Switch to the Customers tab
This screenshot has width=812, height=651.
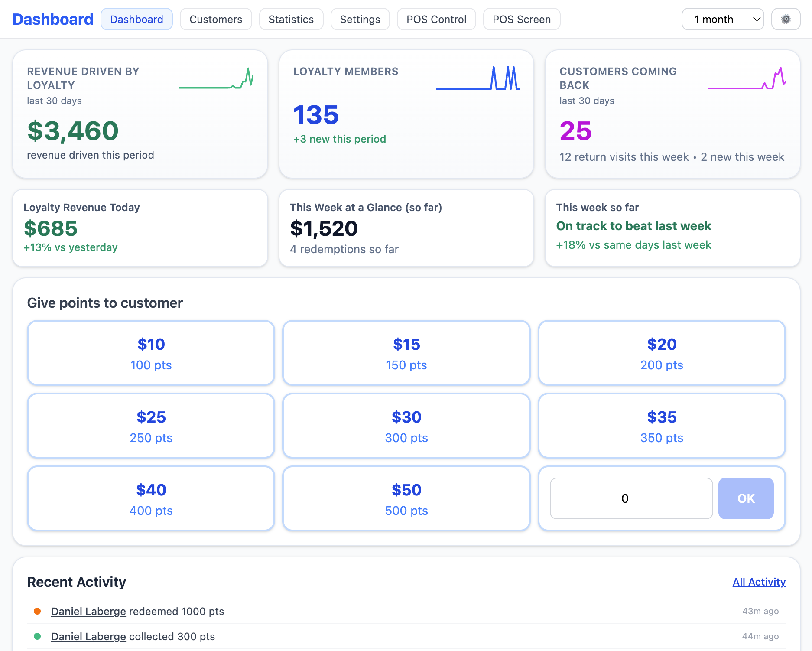[x=216, y=19]
